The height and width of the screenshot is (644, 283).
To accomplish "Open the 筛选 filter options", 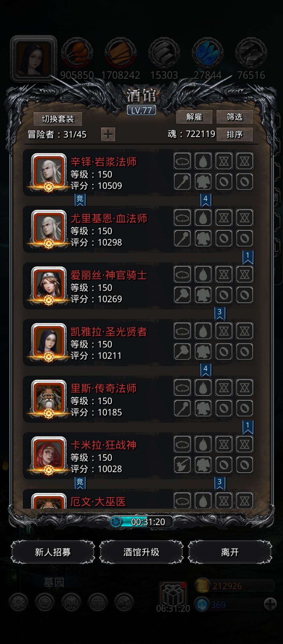I will (235, 117).
